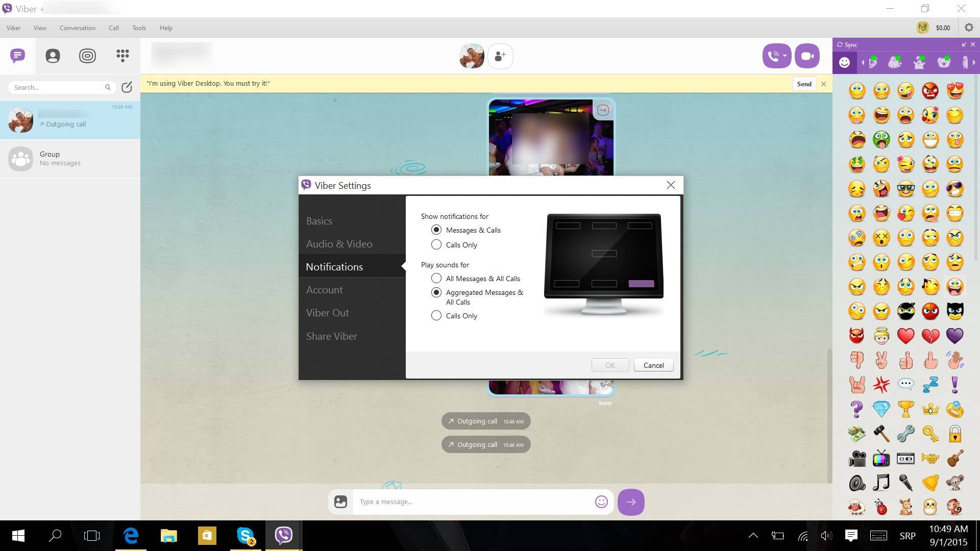This screenshot has width=980, height=551.
Task: Select the purple heart sticker
Action: pos(954,336)
